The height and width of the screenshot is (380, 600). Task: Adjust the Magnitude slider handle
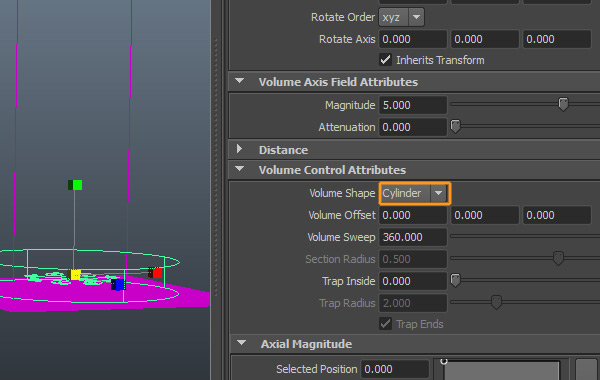[x=563, y=104]
